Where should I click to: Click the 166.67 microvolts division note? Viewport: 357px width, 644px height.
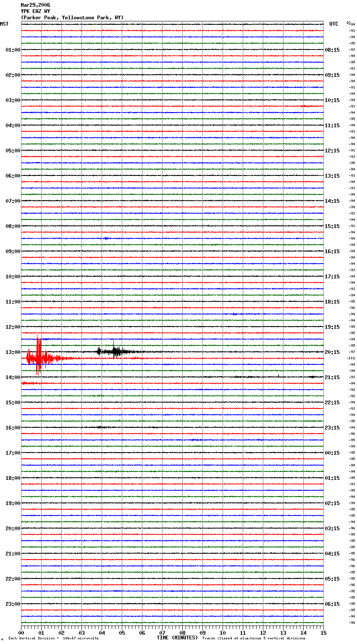54,638
